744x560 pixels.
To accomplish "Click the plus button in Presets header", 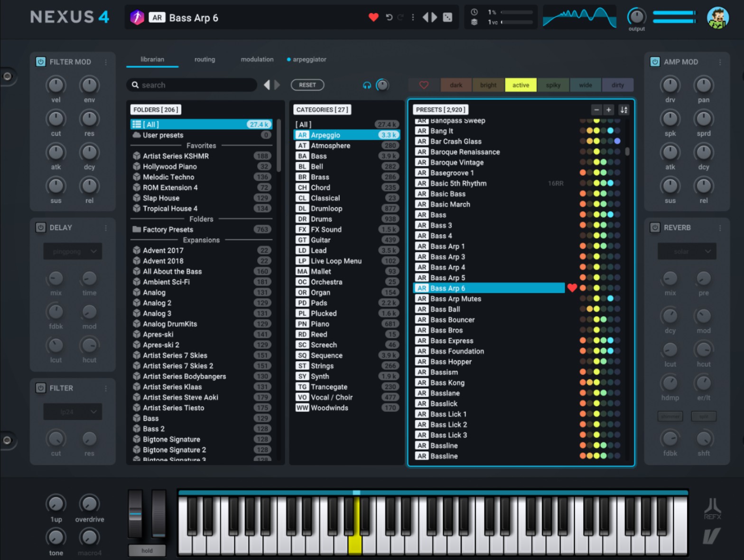I will (608, 110).
